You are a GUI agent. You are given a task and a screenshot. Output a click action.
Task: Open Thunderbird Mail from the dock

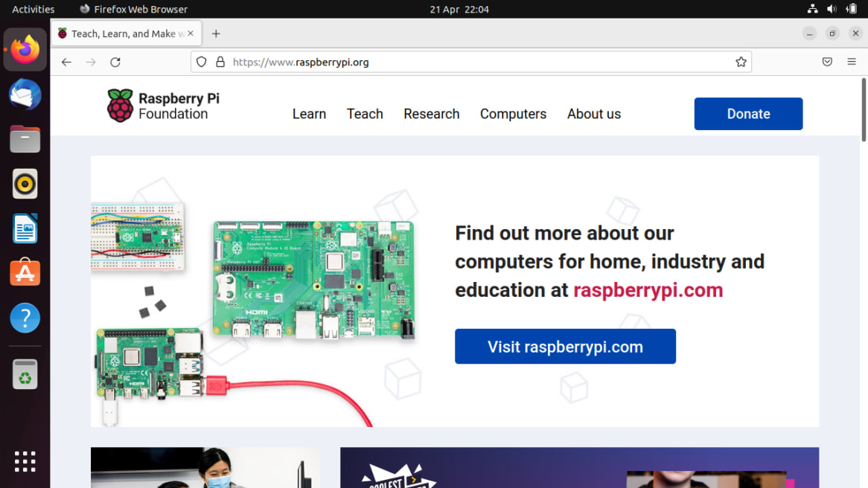[x=25, y=94]
